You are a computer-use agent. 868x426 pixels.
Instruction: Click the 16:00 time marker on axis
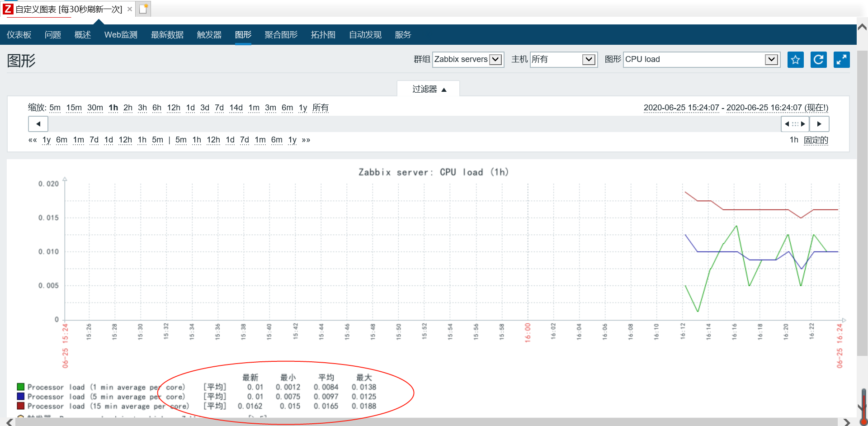[x=528, y=332]
